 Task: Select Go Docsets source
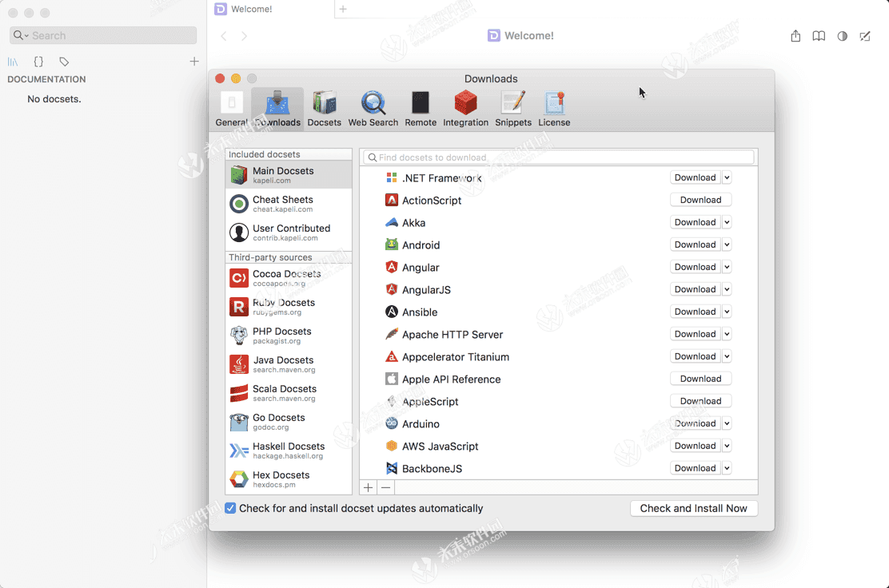tap(289, 422)
